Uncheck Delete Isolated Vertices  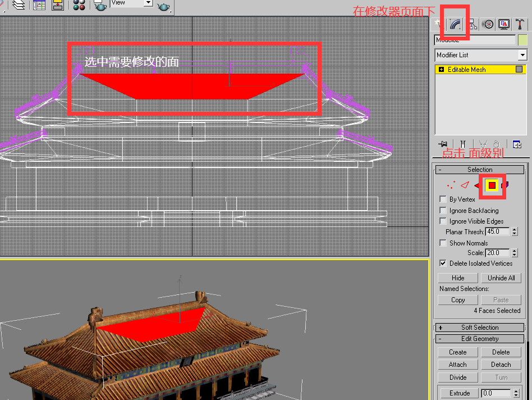[x=443, y=263]
